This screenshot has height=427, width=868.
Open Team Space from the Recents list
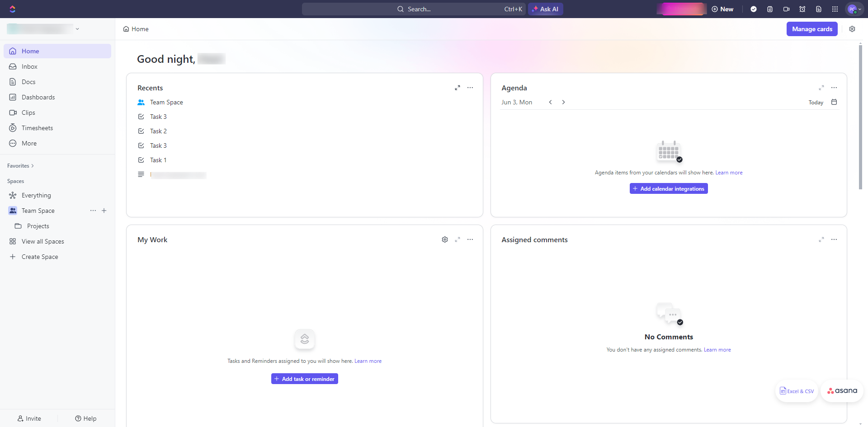(x=166, y=102)
